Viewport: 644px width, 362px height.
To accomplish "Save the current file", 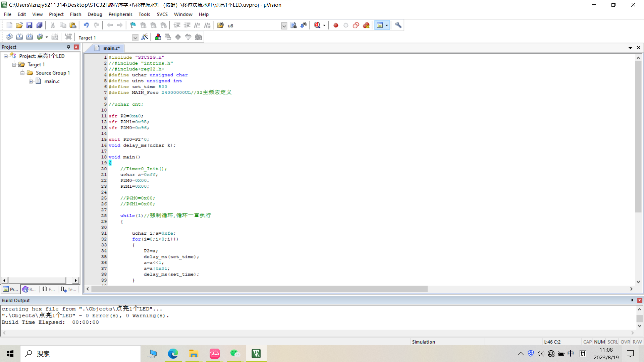I will (x=29, y=25).
